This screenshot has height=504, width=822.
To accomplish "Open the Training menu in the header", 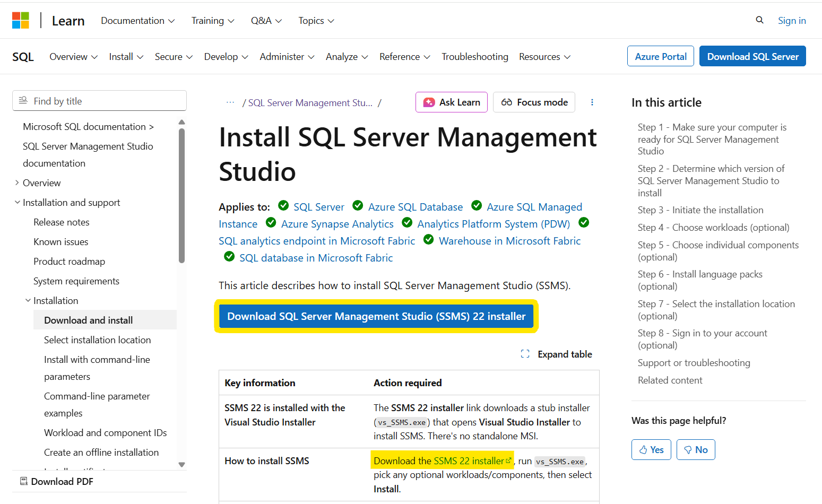I will [x=212, y=21].
